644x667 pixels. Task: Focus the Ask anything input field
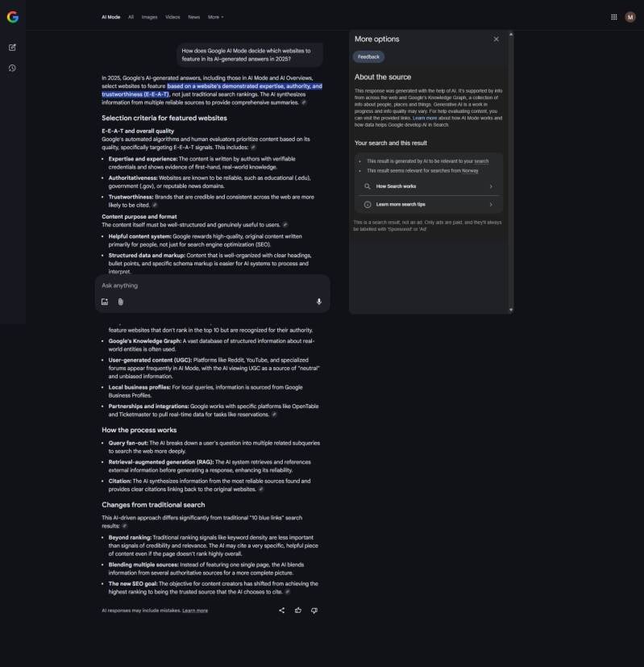point(212,286)
